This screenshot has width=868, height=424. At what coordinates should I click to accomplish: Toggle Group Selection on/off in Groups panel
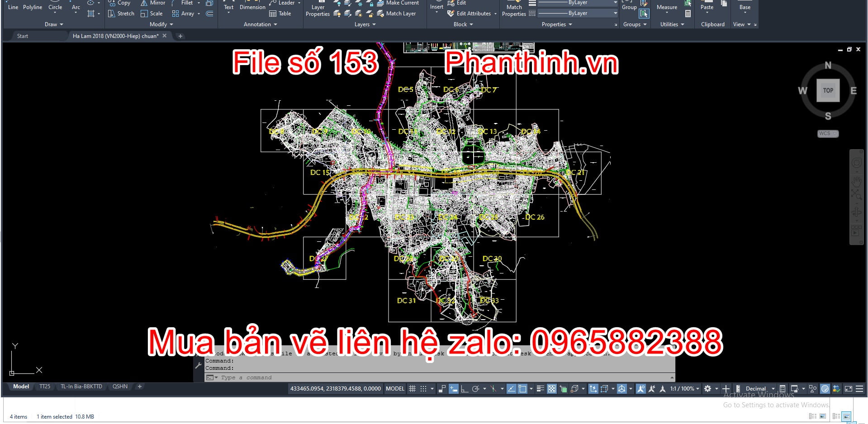[x=644, y=14]
